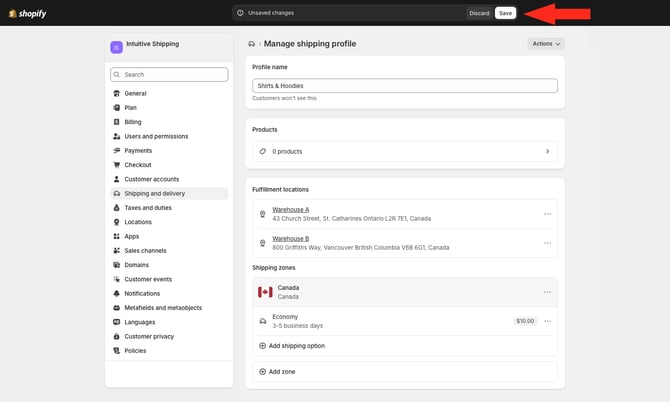Click the Plan icon
This screenshot has width=670, height=402.
(116, 108)
